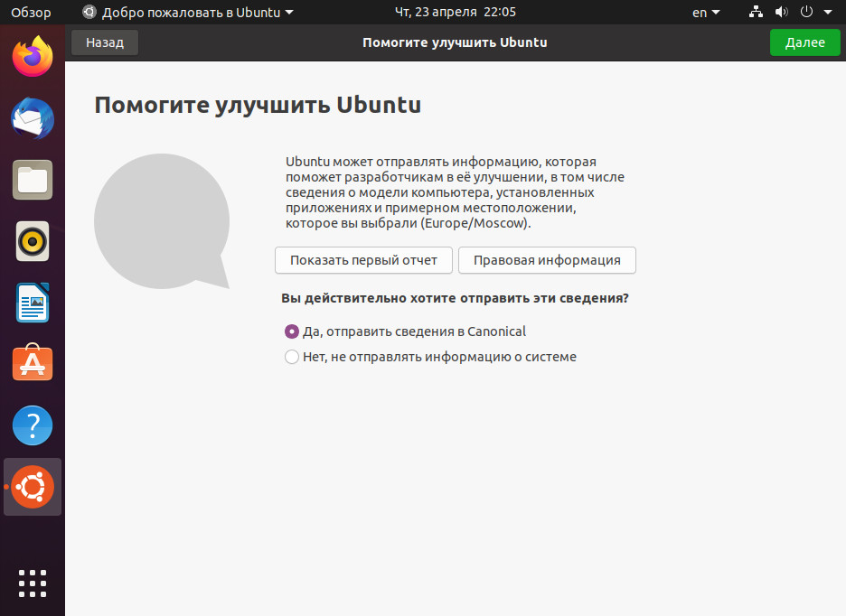Viewport: 846px width, 616px height.
Task: Click Показать первый отчет button
Action: point(363,260)
